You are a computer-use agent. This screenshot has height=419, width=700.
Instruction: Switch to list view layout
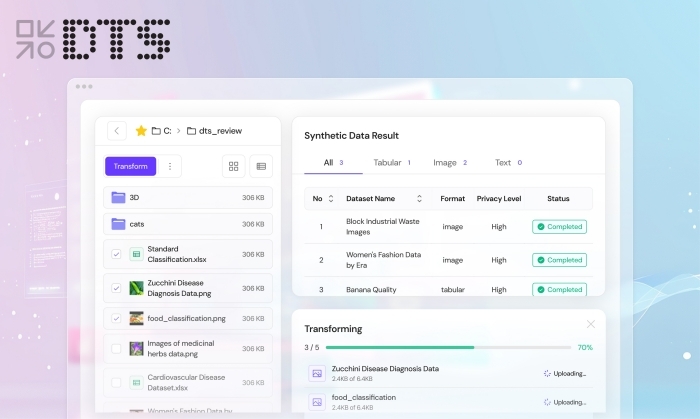point(261,167)
